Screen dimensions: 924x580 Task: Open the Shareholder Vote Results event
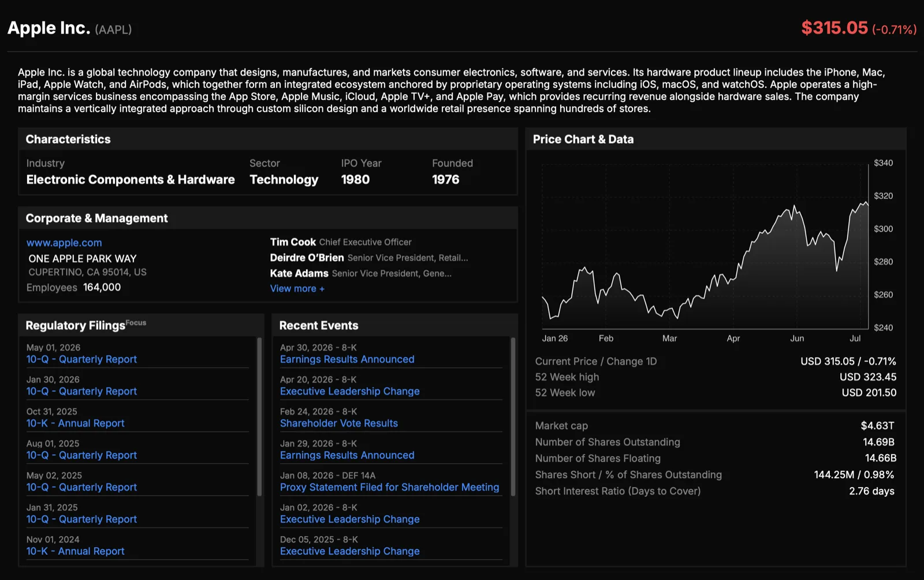(339, 423)
